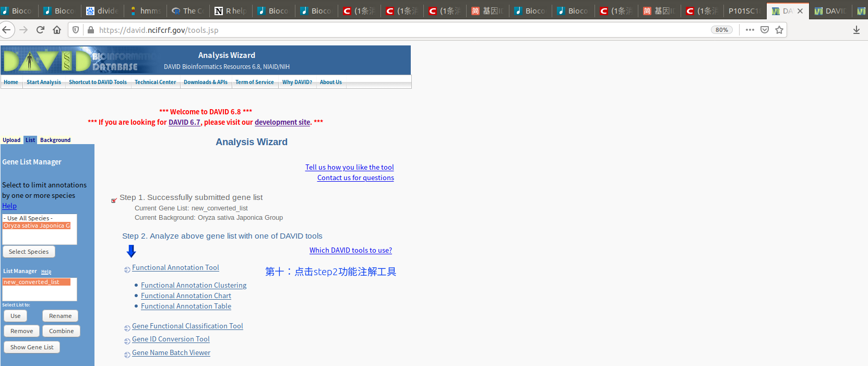The height and width of the screenshot is (366, 868).
Task: Open Gene Functional Classification Tool link
Action: [x=187, y=326]
